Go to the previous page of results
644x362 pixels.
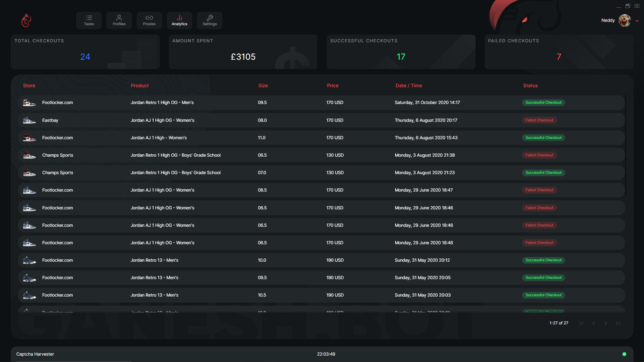coord(594,323)
